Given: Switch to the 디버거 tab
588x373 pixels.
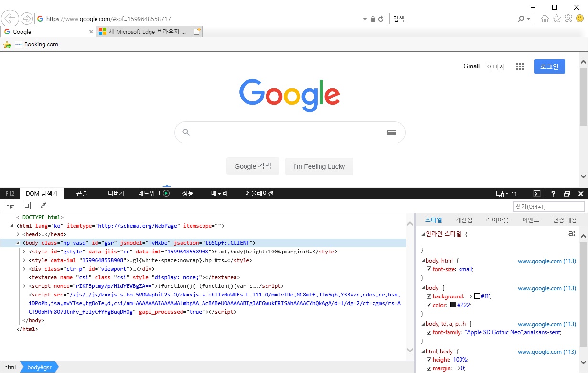Looking at the screenshot, I should (x=116, y=194).
